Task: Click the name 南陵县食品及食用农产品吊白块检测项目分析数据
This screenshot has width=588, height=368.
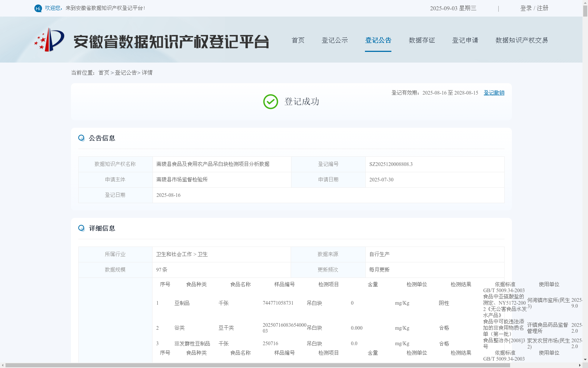Action: pyautogui.click(x=213, y=164)
